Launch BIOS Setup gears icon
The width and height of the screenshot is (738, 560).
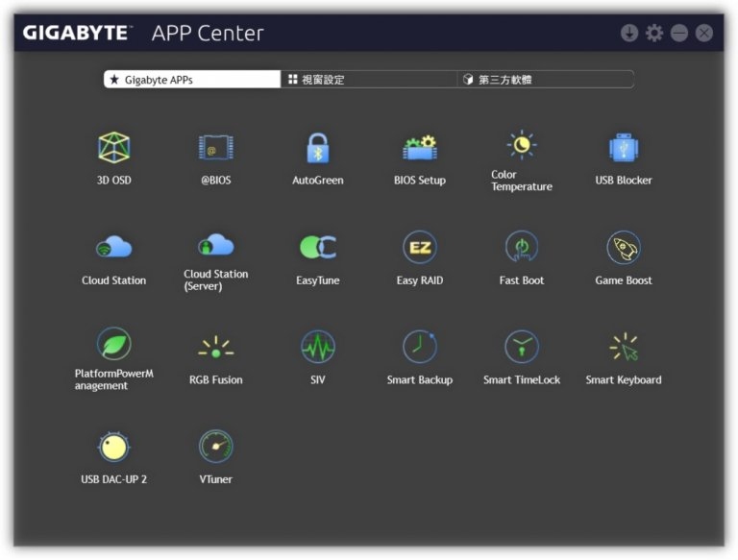(x=420, y=148)
